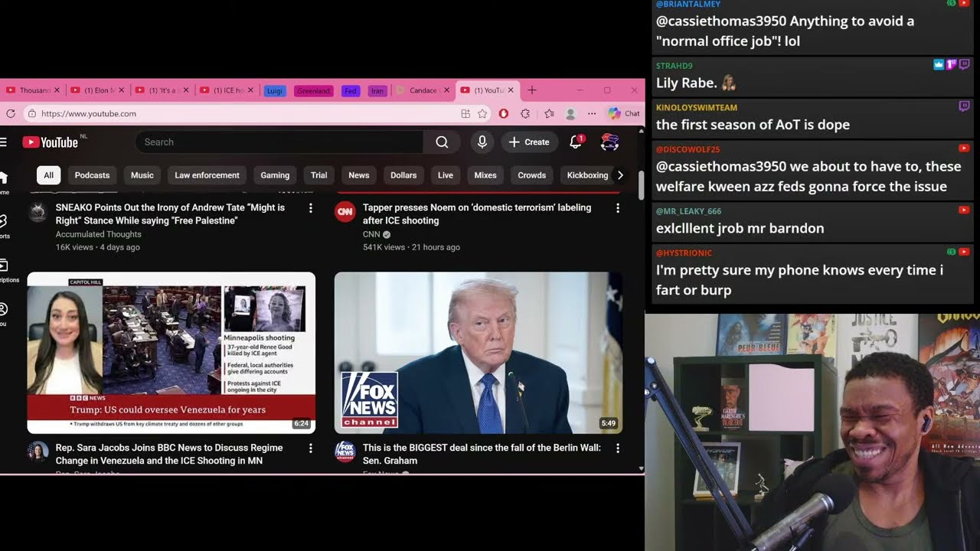Open Shorts in YouTube sidebar
Screen dimensions: 980x551
tap(3, 226)
